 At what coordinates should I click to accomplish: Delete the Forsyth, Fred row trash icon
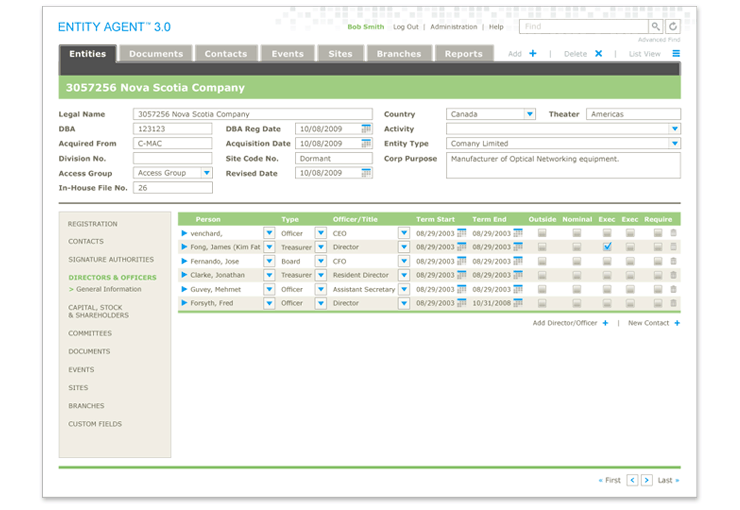tap(673, 303)
